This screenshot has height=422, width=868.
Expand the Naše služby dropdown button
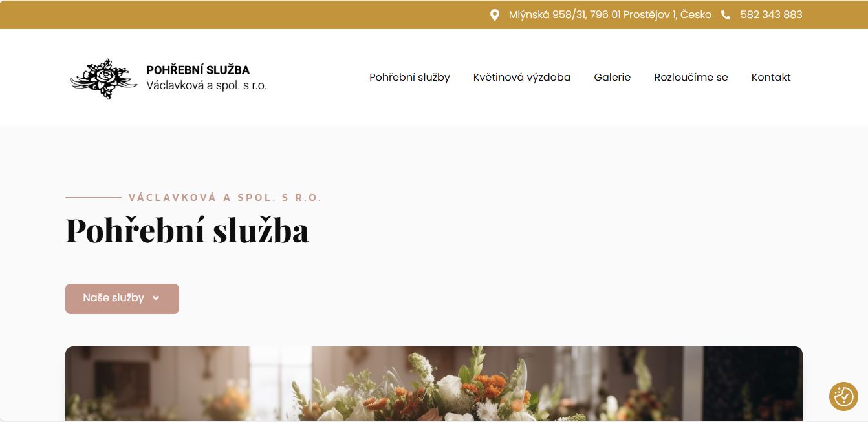click(x=122, y=299)
